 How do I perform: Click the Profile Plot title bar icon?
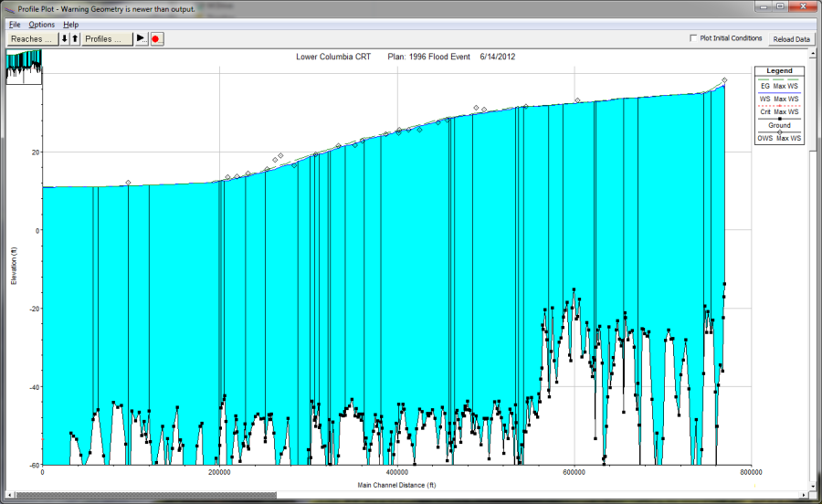pyautogui.click(x=9, y=8)
